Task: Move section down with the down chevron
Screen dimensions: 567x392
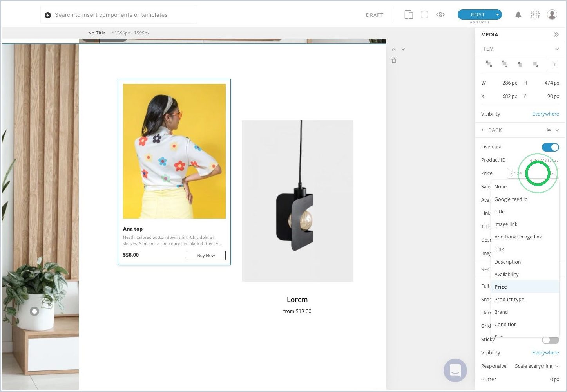Action: (403, 49)
